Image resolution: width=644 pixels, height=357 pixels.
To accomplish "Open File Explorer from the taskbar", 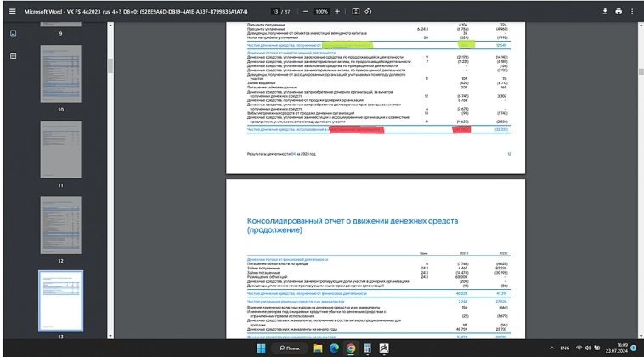I will point(317,348).
